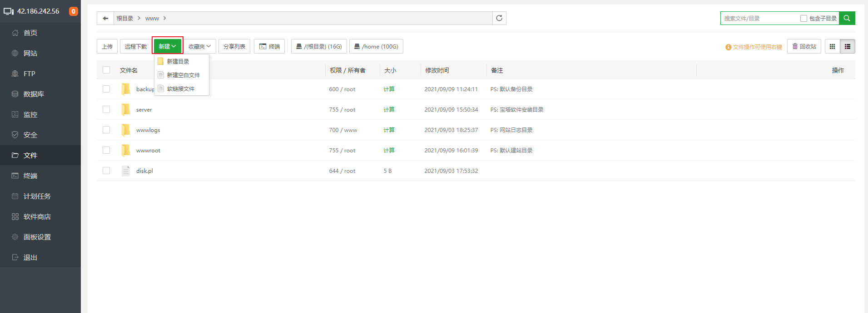
Task: Expand the 收藏夹 favorites dropdown
Action: point(199,46)
